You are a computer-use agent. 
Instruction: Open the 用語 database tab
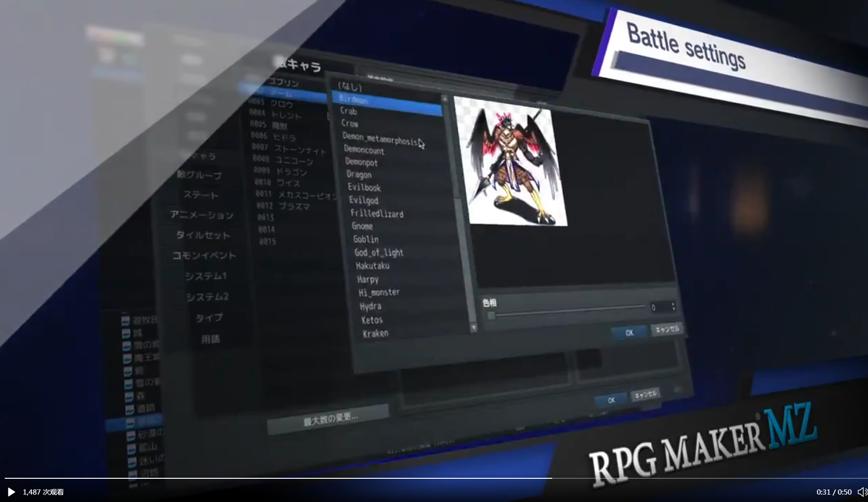(x=211, y=339)
